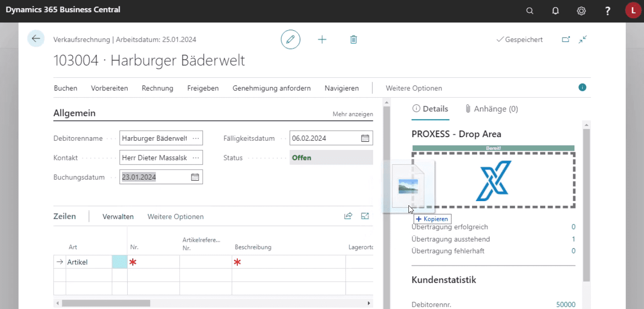644x309 pixels.
Task: Click the Beschreibung column header
Action: pyautogui.click(x=253, y=247)
